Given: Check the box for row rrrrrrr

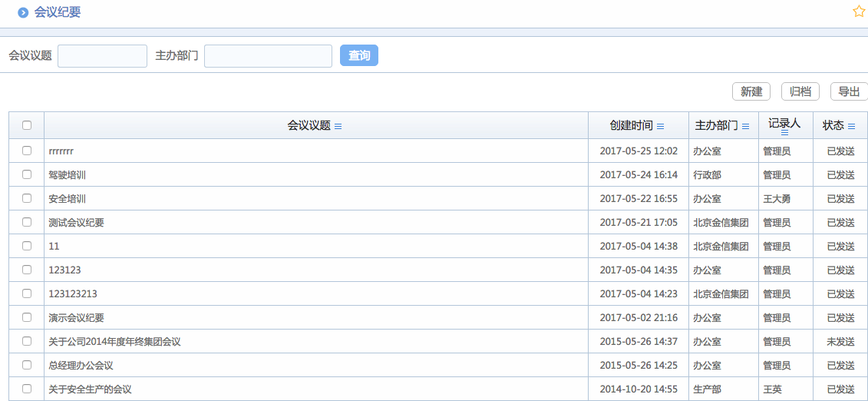Looking at the screenshot, I should 27,151.
